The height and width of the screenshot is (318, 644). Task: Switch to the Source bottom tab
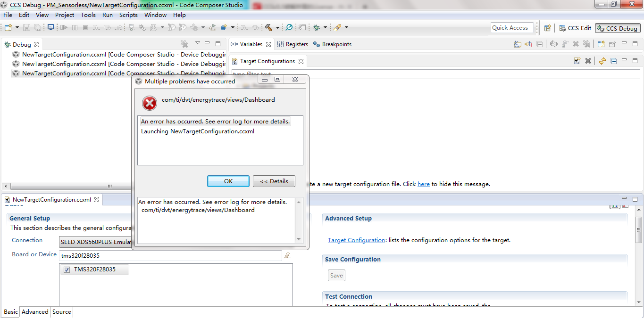point(62,312)
